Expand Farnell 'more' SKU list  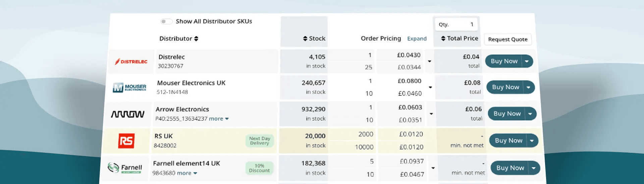(187, 173)
